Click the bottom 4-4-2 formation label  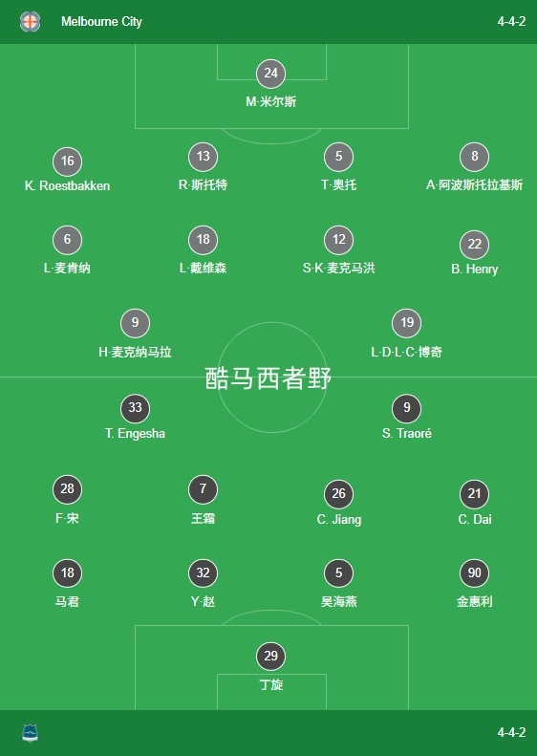click(511, 733)
